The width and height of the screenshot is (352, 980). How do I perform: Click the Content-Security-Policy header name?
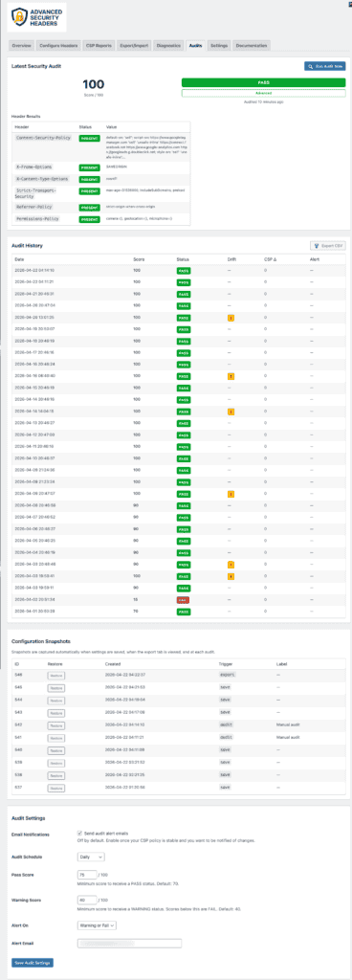pos(43,138)
